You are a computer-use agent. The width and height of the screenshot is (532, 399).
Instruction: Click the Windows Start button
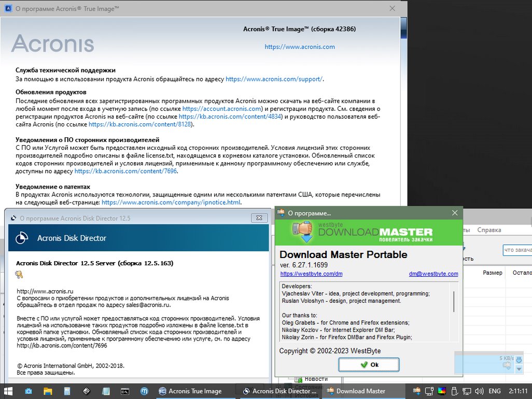[9, 391]
